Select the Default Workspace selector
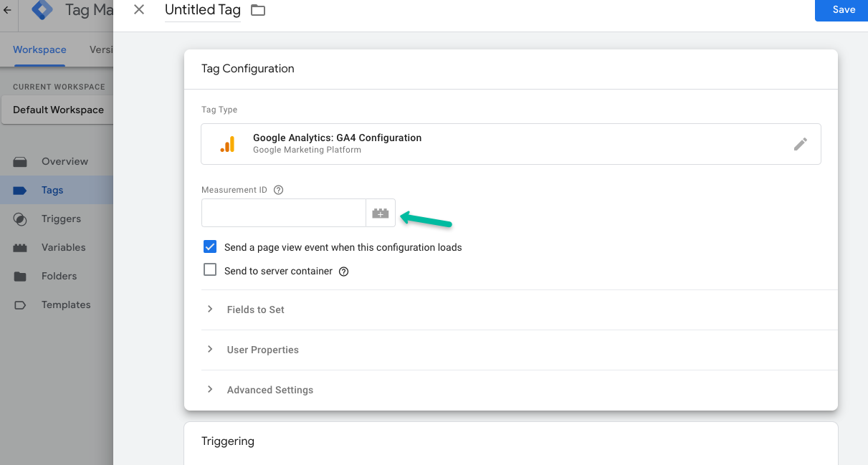The width and height of the screenshot is (868, 465). click(x=58, y=110)
